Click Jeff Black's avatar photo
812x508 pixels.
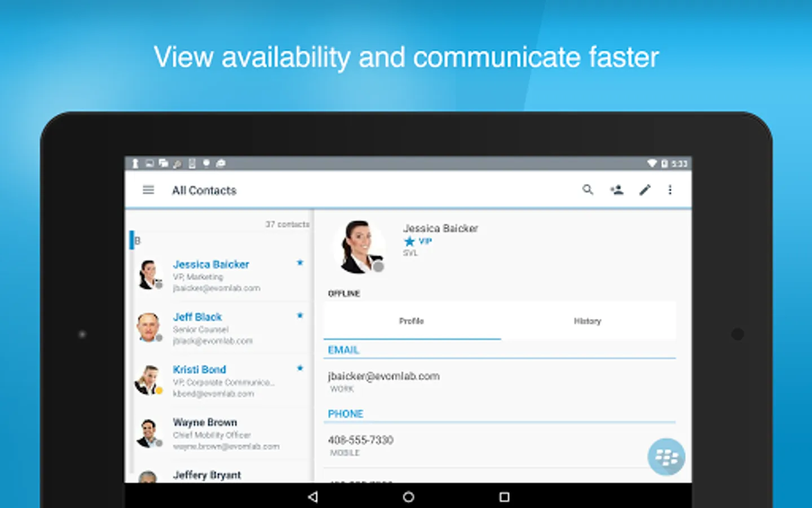click(149, 327)
